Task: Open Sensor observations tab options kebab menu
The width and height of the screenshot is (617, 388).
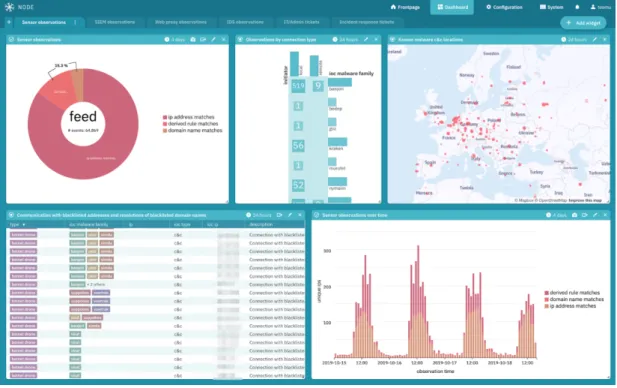Action: click(x=75, y=22)
